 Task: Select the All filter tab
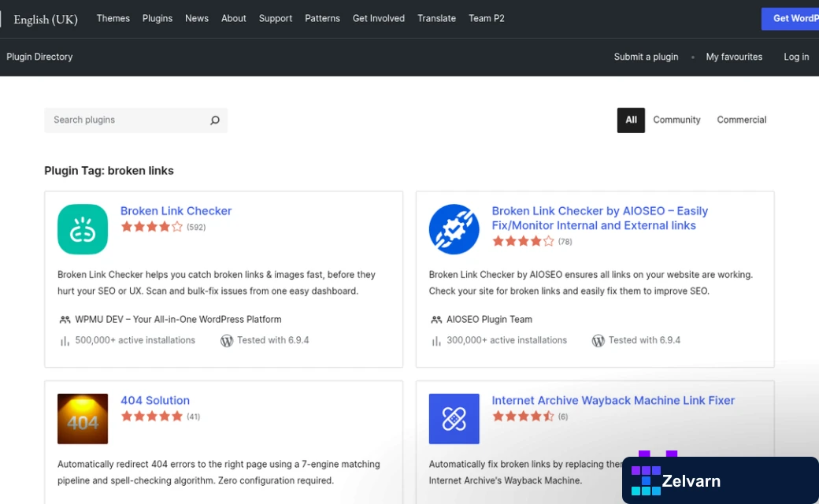tap(631, 120)
